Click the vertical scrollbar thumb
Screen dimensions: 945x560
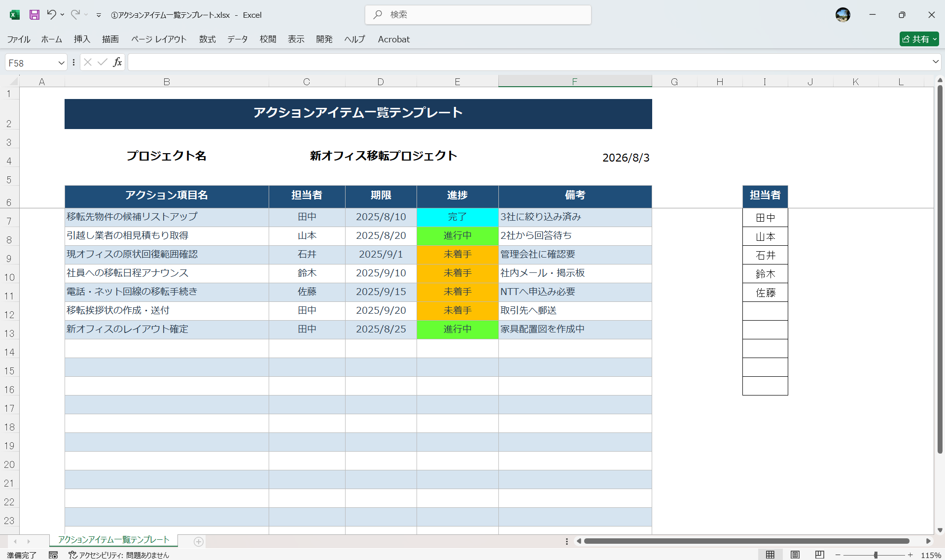[940, 269]
